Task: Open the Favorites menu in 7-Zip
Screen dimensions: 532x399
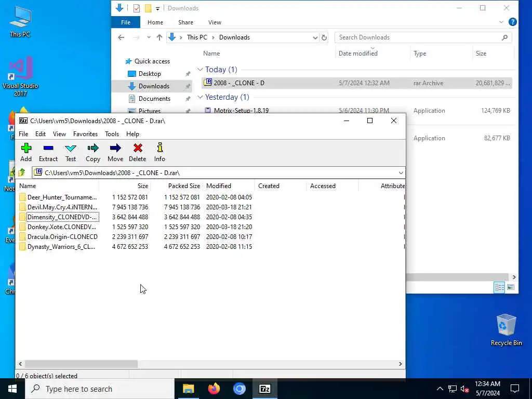Action: pyautogui.click(x=86, y=134)
